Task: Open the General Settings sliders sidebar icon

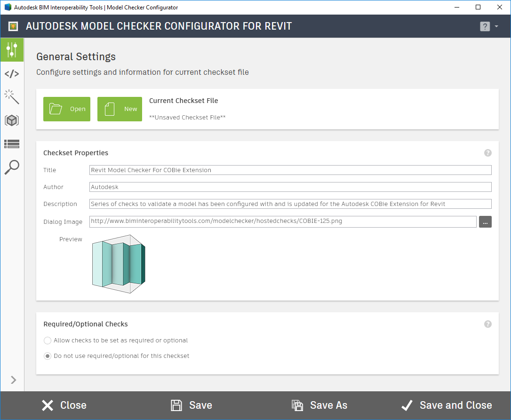Action: click(x=12, y=50)
